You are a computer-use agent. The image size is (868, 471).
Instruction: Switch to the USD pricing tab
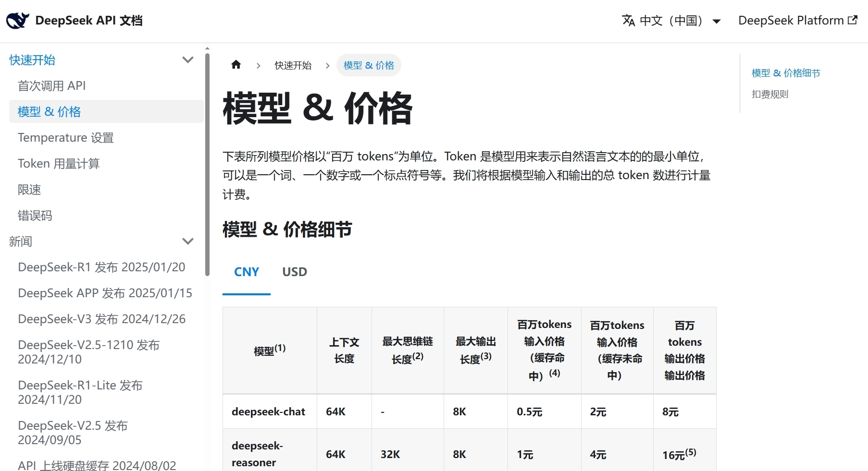[295, 272]
